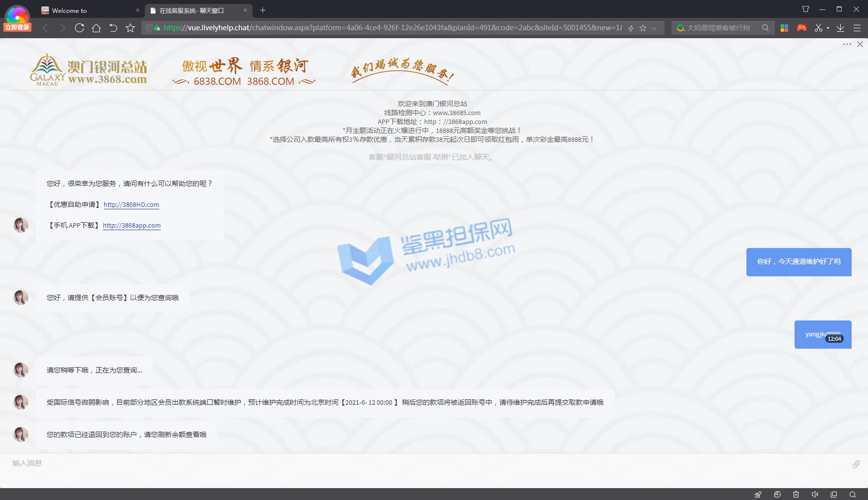Click the agent avatar beside the greeting message
868x500 pixels.
tap(21, 225)
